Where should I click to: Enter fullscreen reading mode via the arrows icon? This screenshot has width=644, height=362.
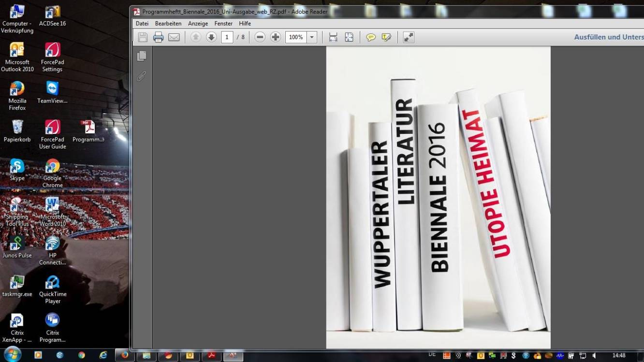point(408,37)
